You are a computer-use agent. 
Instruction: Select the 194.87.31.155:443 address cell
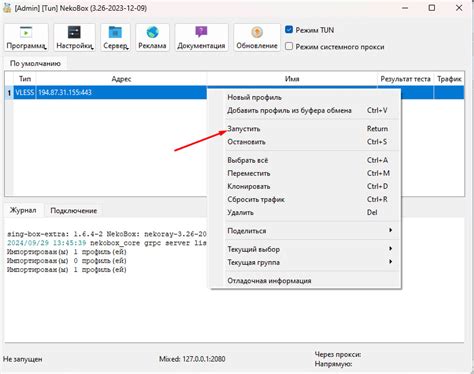121,92
